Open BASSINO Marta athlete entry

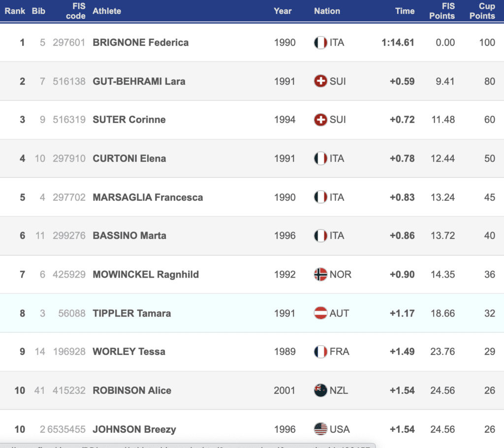tap(129, 236)
